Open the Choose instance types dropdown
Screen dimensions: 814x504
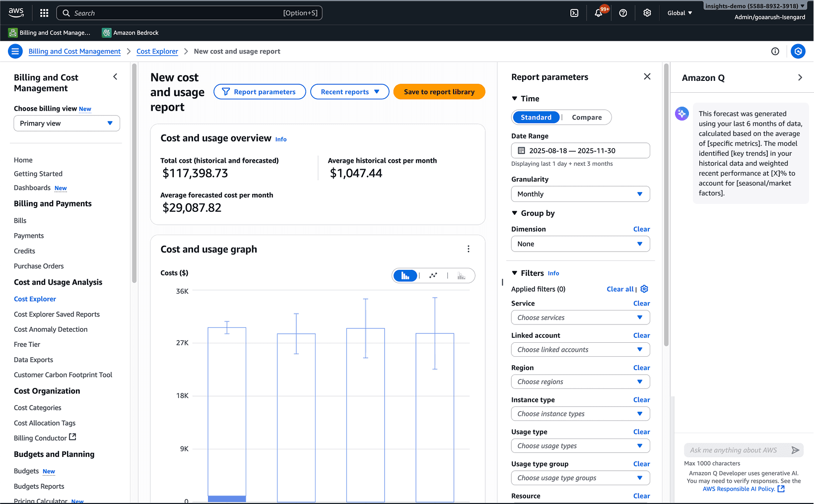[580, 414]
